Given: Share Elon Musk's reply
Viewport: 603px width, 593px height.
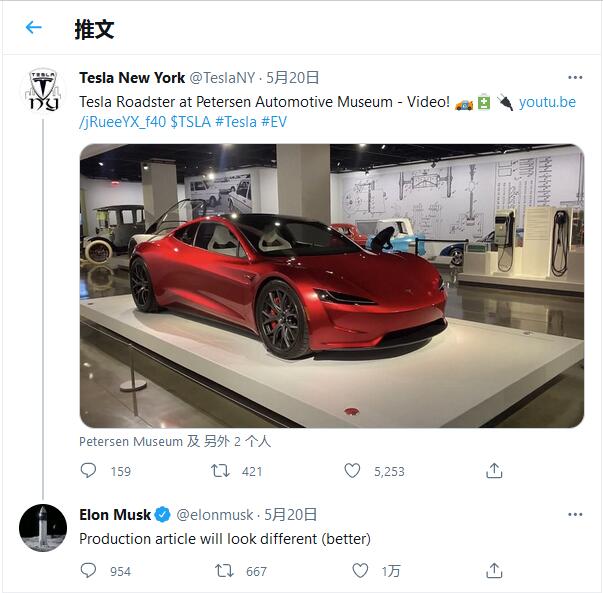Looking at the screenshot, I should pyautogui.click(x=494, y=571).
